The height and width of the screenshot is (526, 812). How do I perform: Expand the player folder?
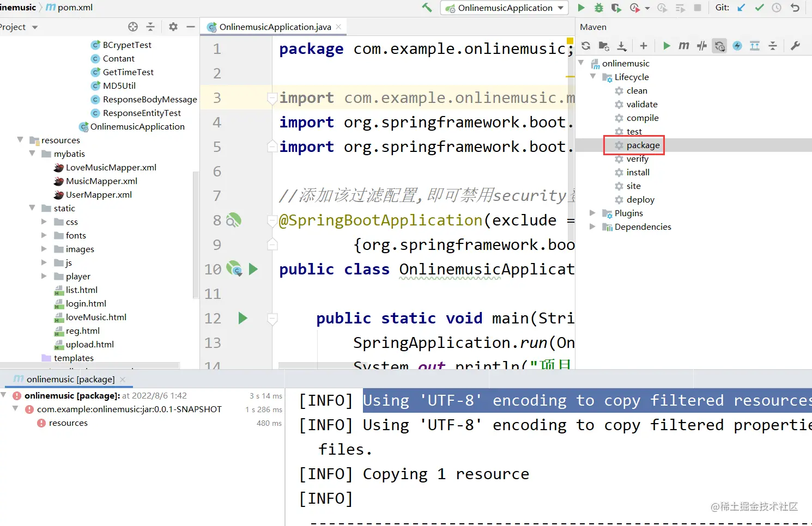point(44,276)
